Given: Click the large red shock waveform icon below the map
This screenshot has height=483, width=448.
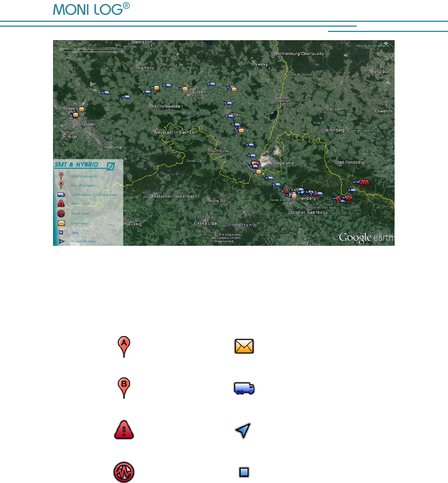Looking at the screenshot, I should (124, 472).
